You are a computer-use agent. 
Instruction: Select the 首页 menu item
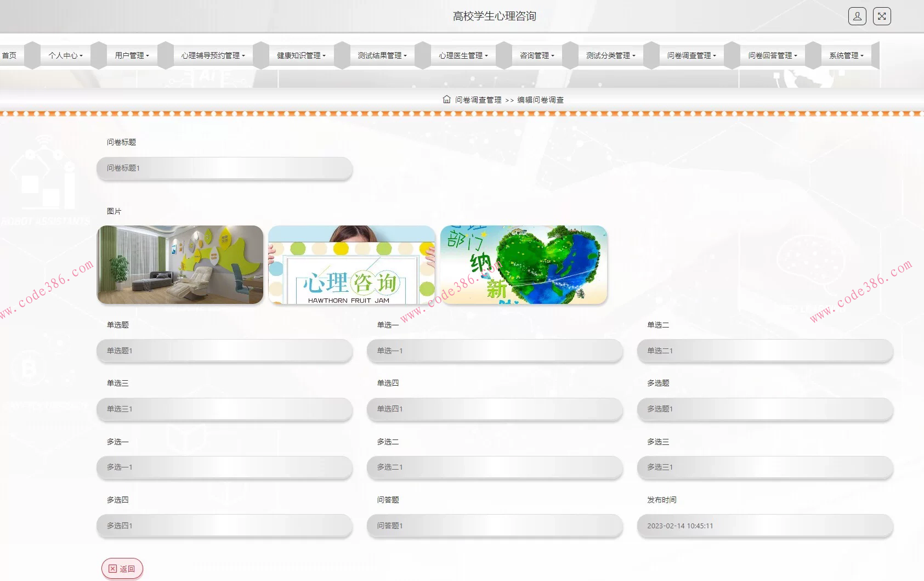pos(9,55)
